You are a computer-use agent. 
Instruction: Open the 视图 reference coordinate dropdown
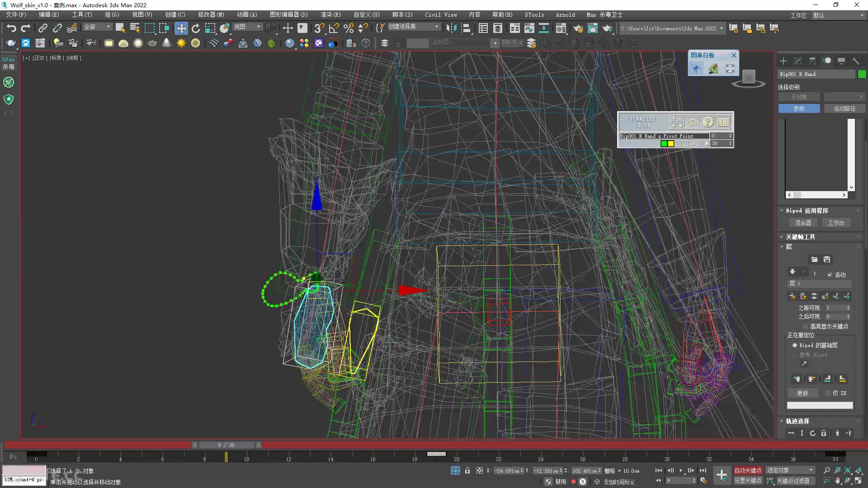(x=247, y=27)
